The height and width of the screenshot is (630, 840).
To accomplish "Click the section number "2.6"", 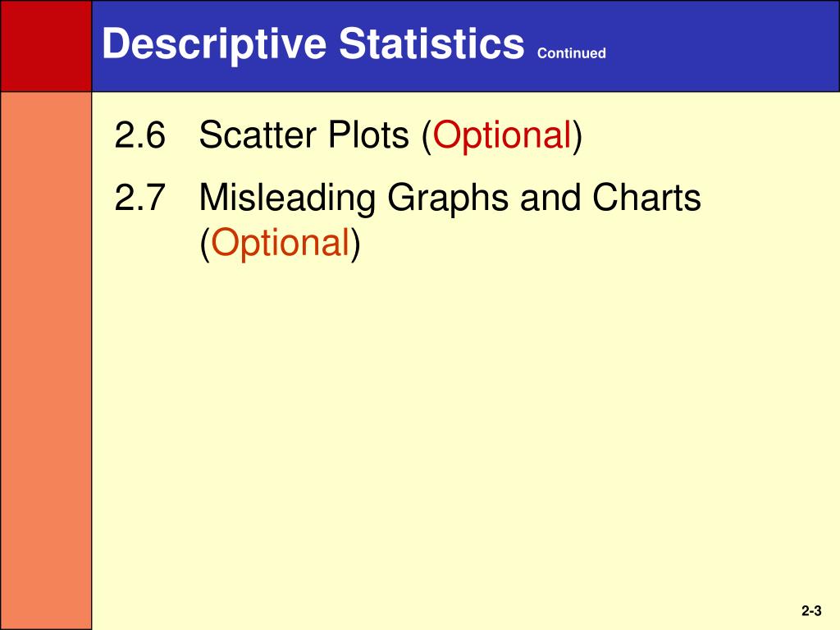I will point(139,135).
